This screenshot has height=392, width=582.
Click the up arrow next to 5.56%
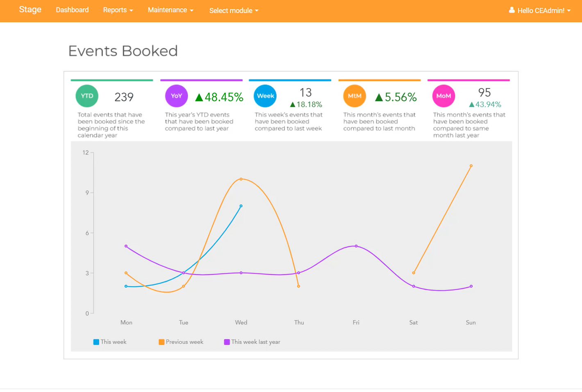pos(379,97)
